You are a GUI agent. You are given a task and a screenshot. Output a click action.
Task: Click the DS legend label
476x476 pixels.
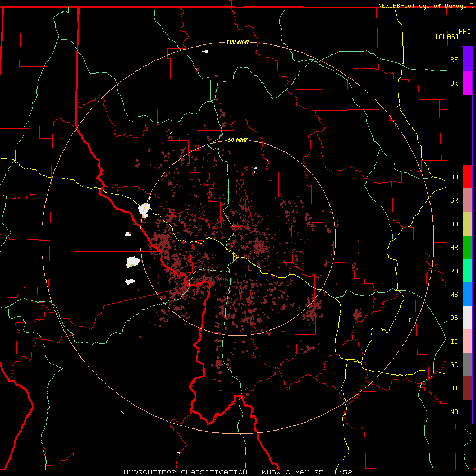pyautogui.click(x=454, y=318)
